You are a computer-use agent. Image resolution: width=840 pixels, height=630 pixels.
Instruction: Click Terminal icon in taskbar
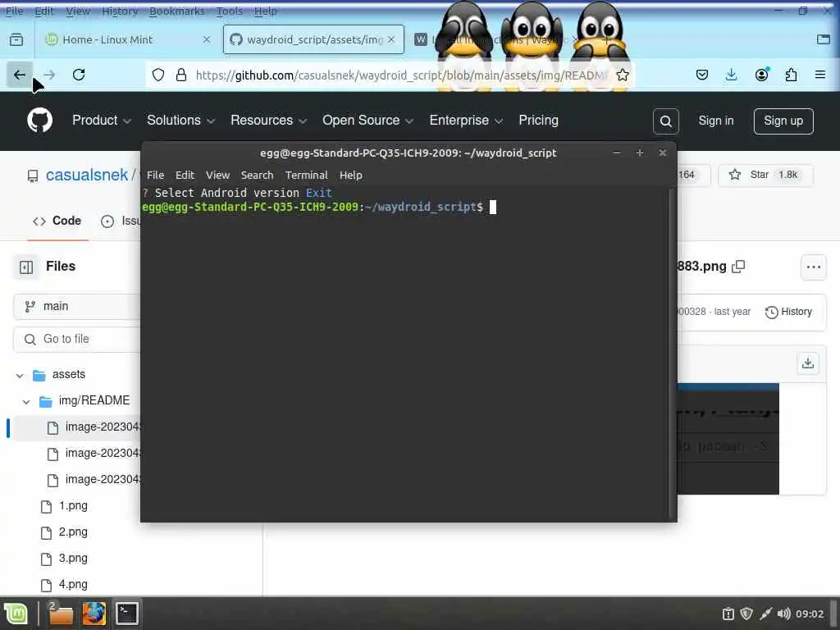[x=127, y=614]
